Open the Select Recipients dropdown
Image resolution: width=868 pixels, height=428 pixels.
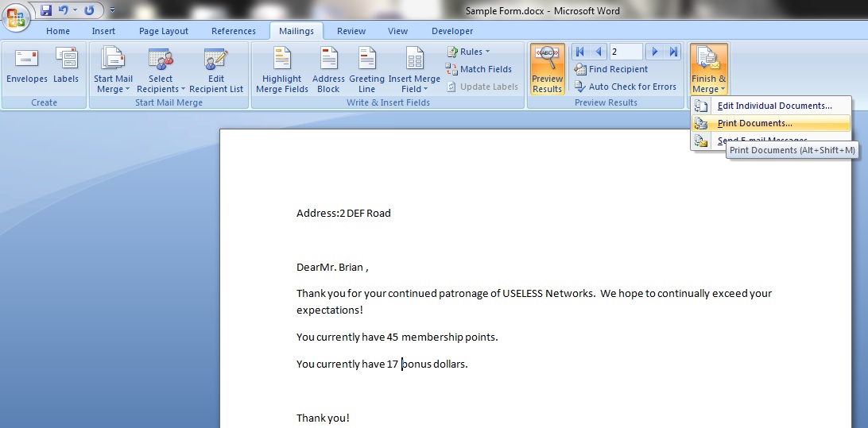click(x=161, y=71)
